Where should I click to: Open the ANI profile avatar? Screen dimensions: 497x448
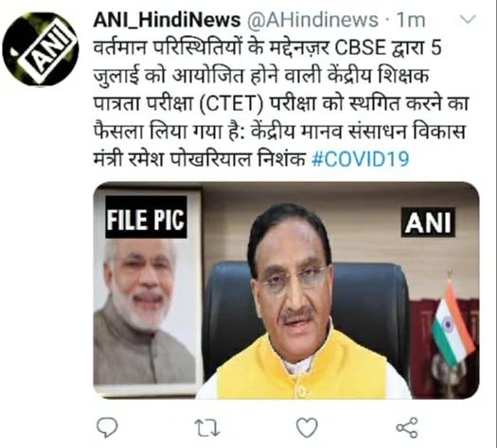tap(41, 48)
